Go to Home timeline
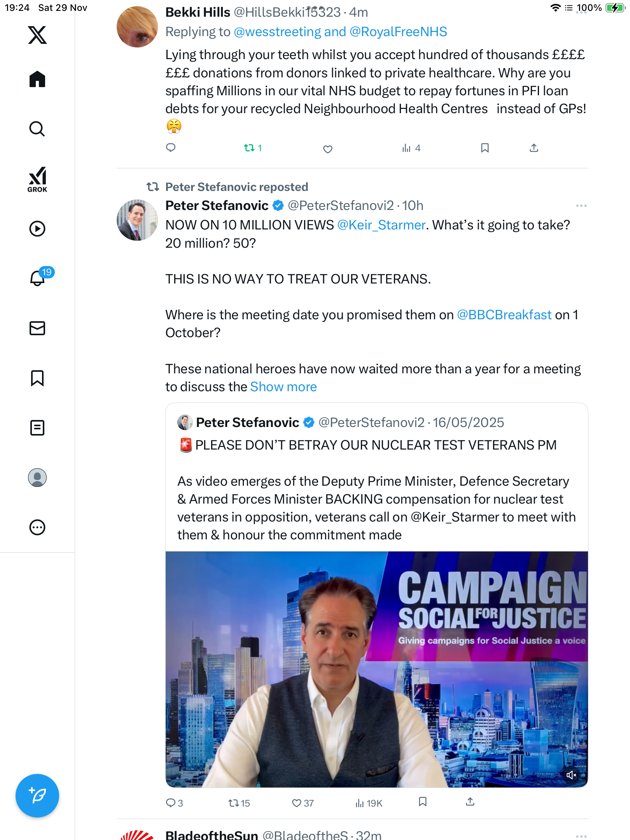This screenshot has width=630, height=840. (37, 79)
